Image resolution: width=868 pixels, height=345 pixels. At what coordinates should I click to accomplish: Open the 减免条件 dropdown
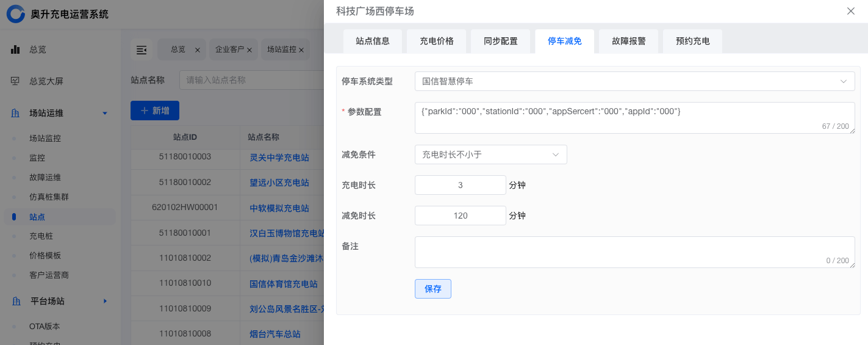coord(490,154)
